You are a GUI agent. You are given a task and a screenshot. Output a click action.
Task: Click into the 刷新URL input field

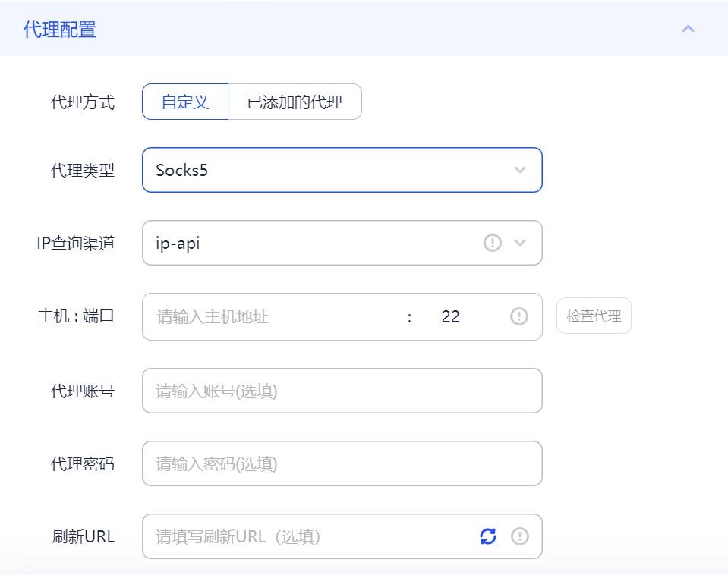point(311,536)
